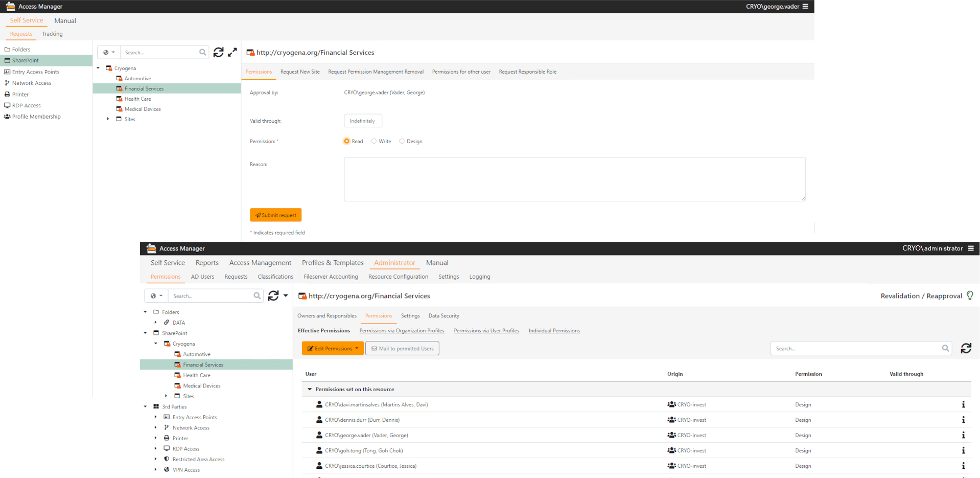Image resolution: width=980 pixels, height=478 pixels.
Task: Open the info details for dennis.durr permission entry
Action: click(964, 420)
